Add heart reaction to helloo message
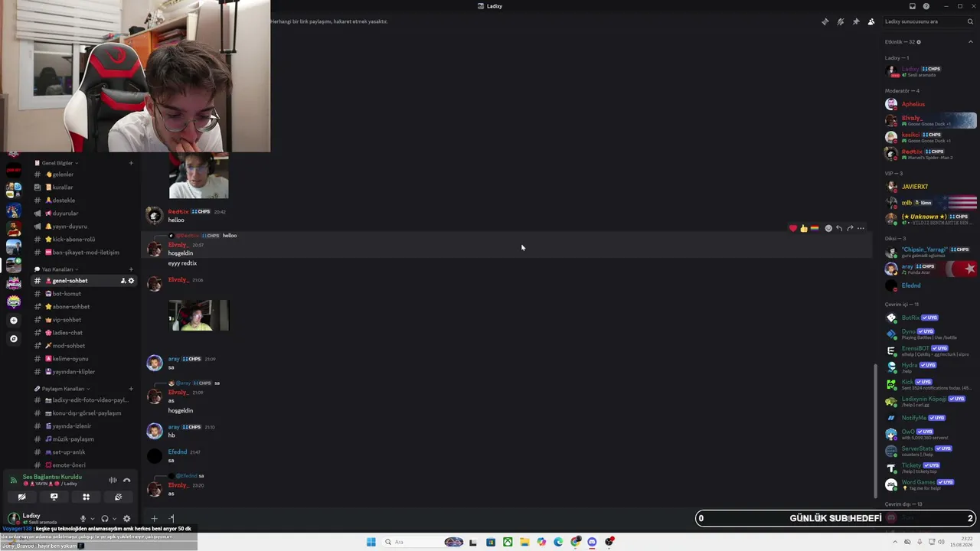 (x=793, y=228)
